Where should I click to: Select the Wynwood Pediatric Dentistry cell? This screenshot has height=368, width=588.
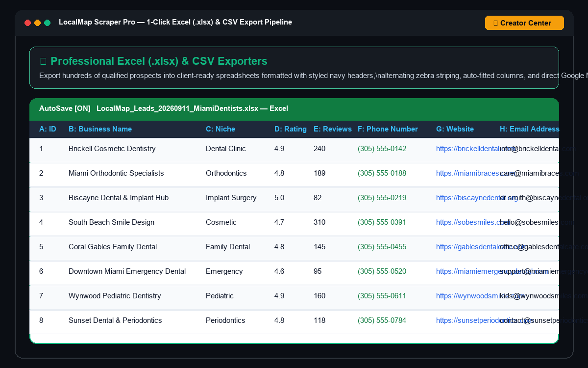coord(115,296)
